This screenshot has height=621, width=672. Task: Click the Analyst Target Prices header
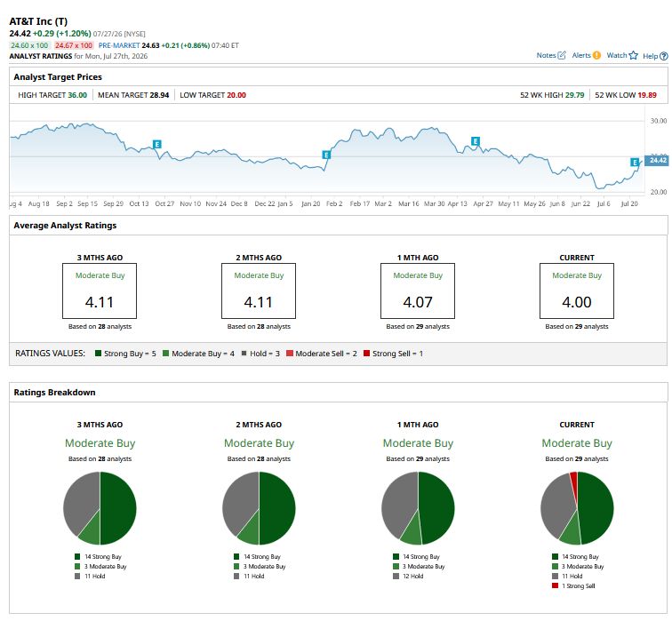(58, 76)
